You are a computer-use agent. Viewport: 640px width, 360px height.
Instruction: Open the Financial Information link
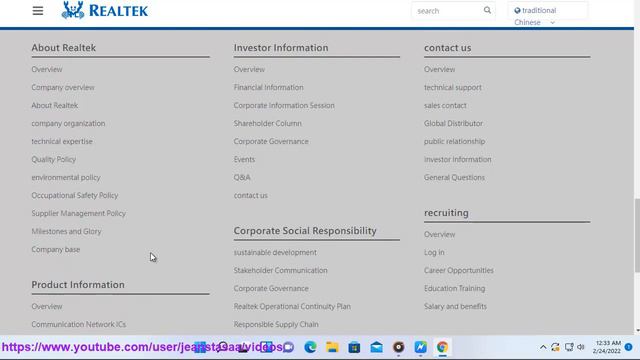[269, 87]
